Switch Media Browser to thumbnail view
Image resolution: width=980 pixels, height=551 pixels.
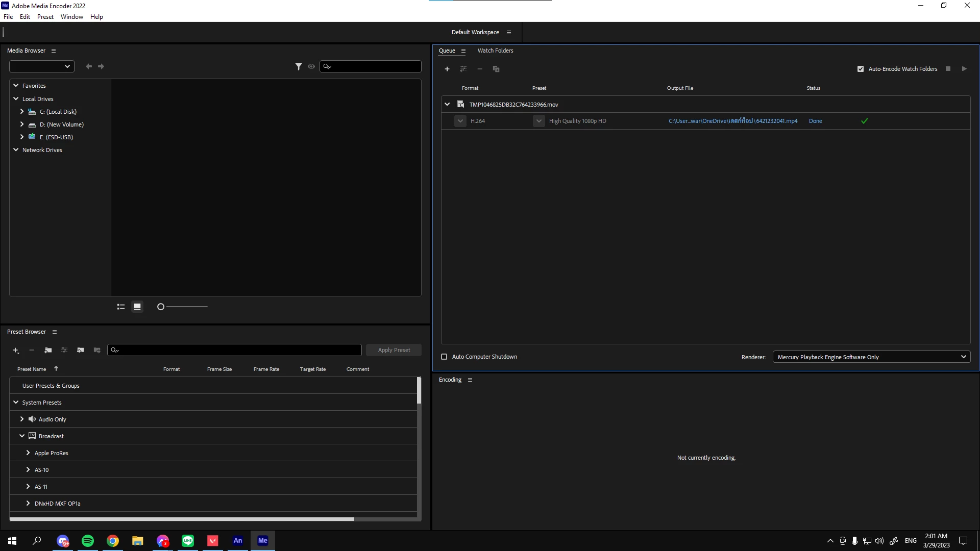point(137,307)
